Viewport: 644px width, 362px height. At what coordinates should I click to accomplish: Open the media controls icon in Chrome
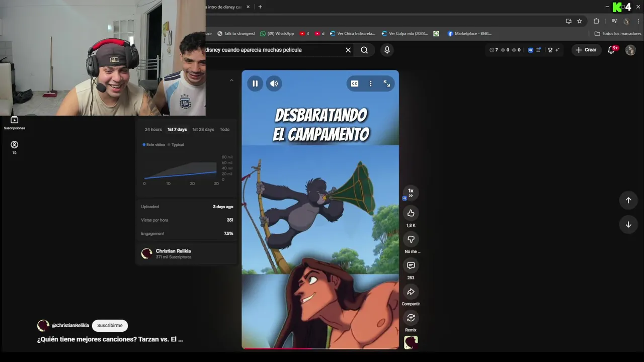pos(614,21)
